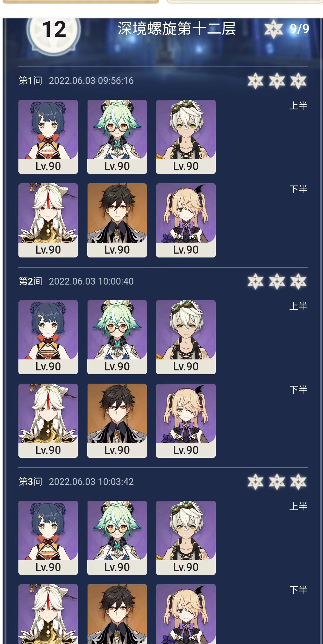323x644 pixels.
Task: Open Zhongli's portrait in chamber 1 second half
Action: click(x=117, y=220)
